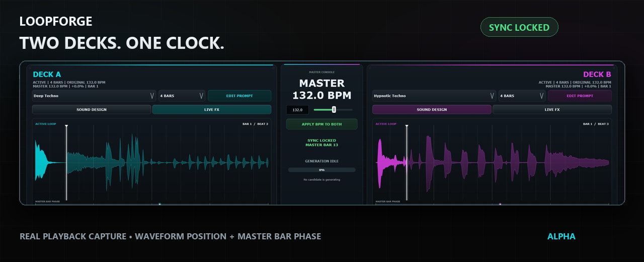Click APPLY BPM TO BOTH button
This screenshot has width=644, height=262.
tap(322, 124)
